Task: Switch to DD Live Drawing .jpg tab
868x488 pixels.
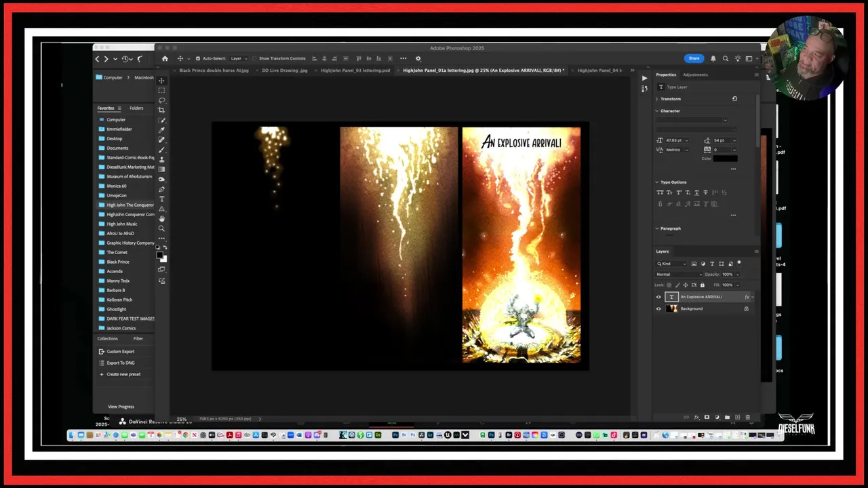Action: [285, 70]
